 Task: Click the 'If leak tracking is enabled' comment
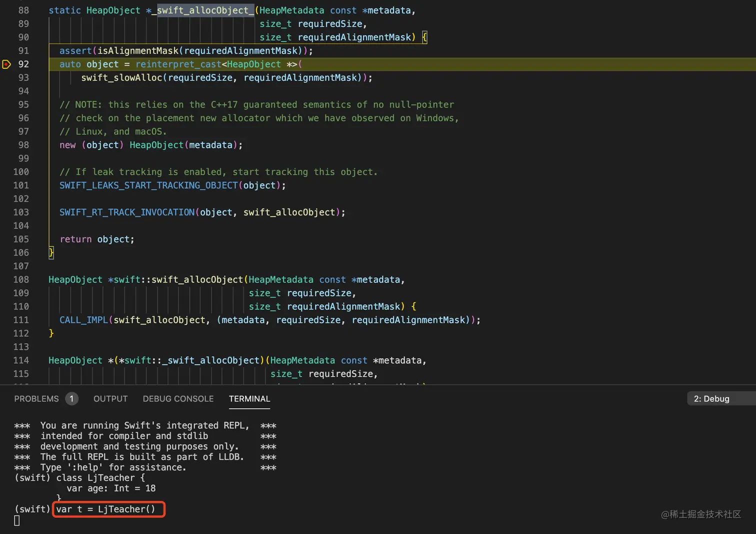[218, 172]
